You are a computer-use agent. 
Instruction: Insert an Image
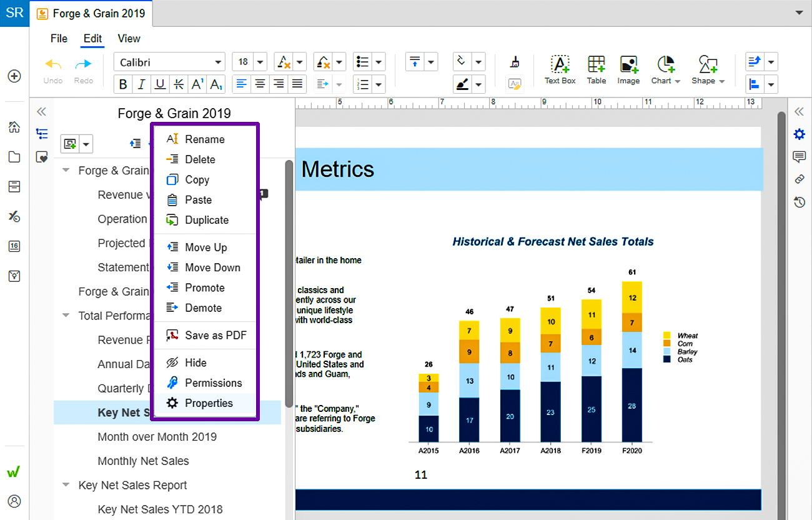(628, 69)
